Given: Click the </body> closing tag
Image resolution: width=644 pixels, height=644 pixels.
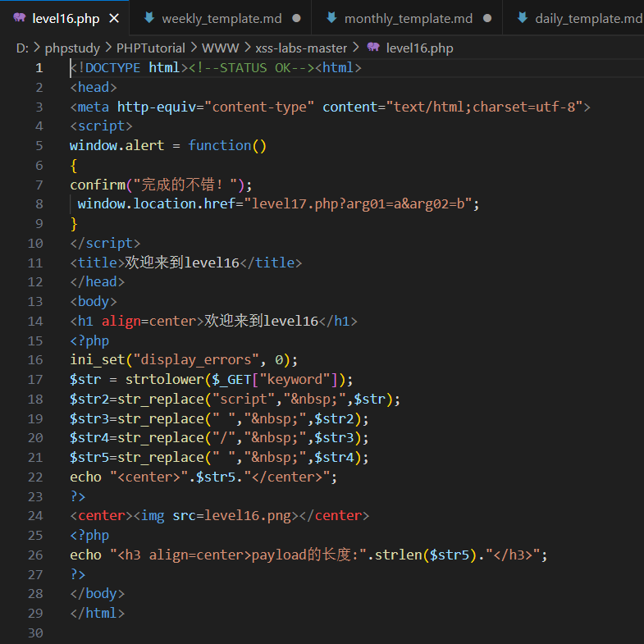Looking at the screenshot, I should point(98,593).
